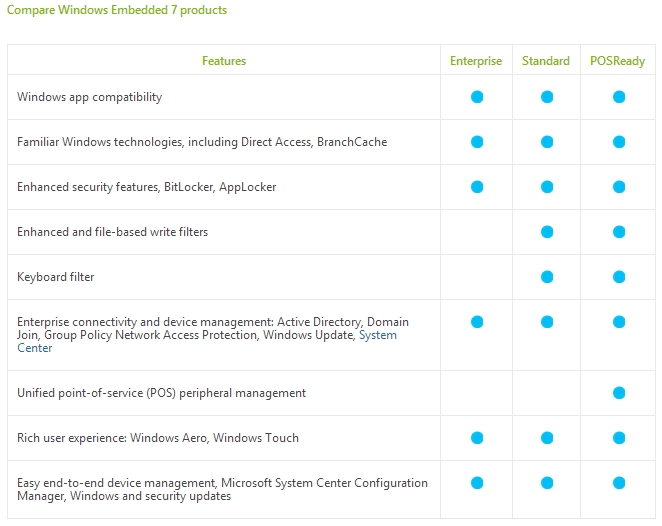Click Unified point-of-service peripheral management text
This screenshot has width=662, height=526.
161,393
